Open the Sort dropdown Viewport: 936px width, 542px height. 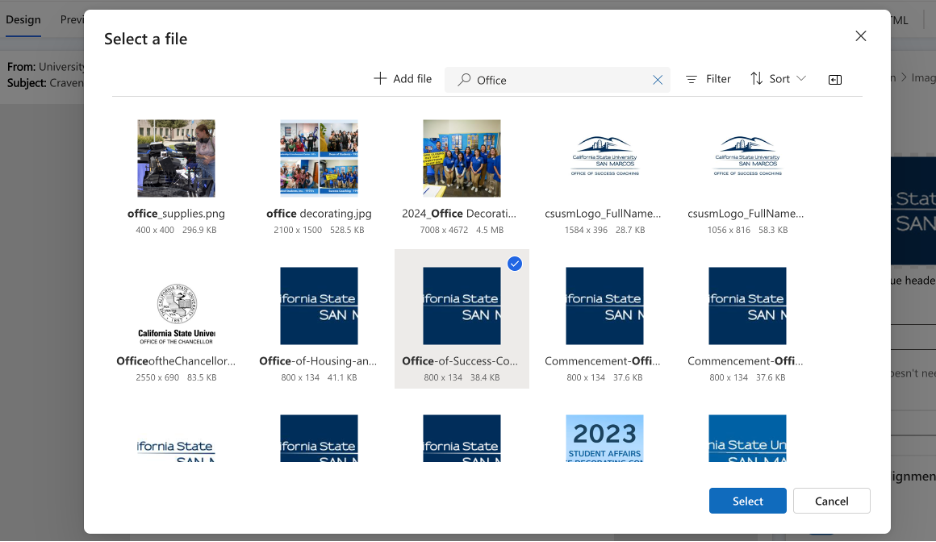pos(778,79)
